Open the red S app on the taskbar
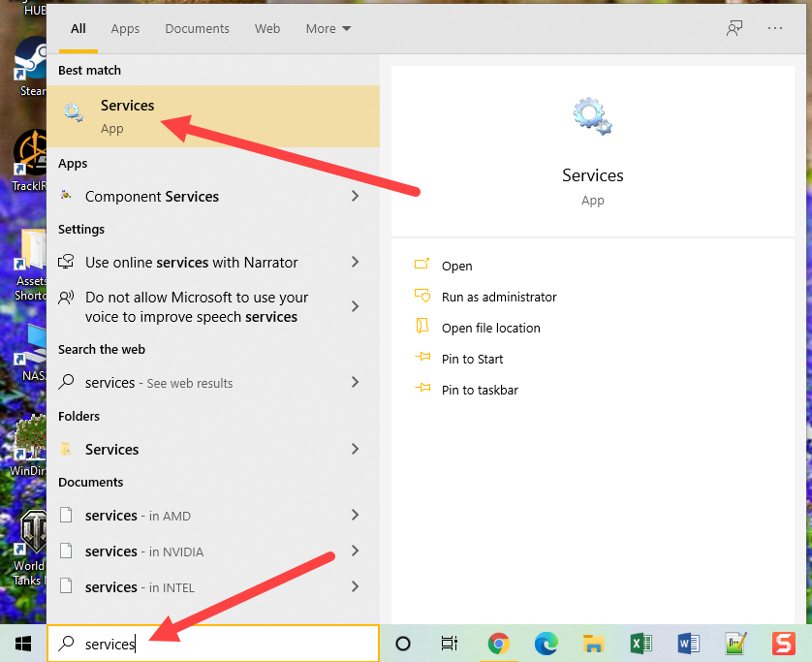This screenshot has width=812, height=662. [784, 644]
